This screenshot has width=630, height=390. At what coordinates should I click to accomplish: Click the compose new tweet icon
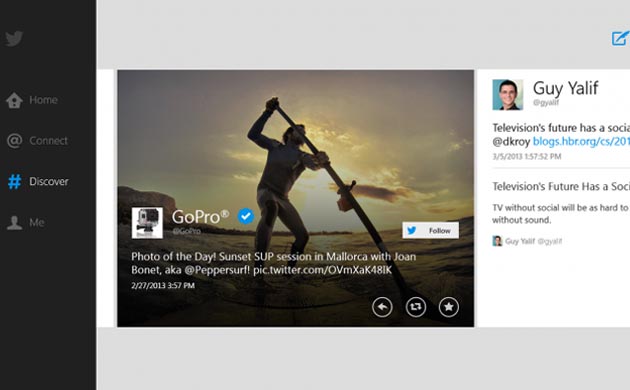(x=620, y=38)
